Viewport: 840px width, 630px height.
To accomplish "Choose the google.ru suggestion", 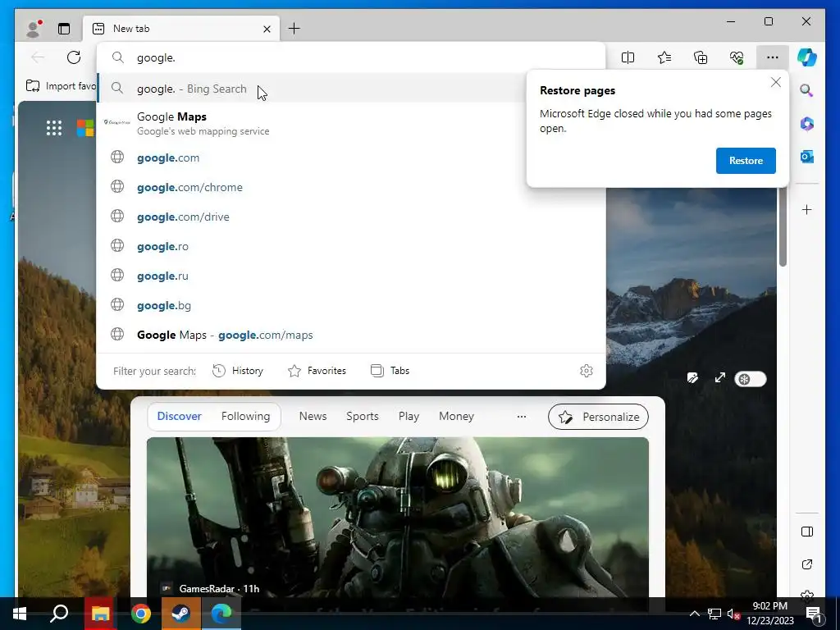I will pos(351,276).
